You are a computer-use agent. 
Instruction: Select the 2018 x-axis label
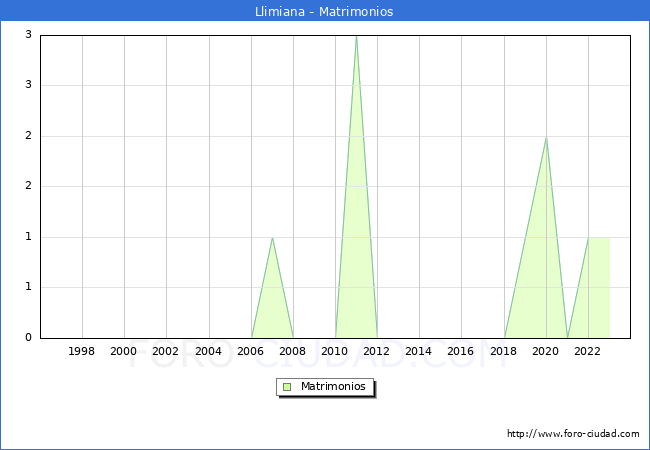[504, 351]
